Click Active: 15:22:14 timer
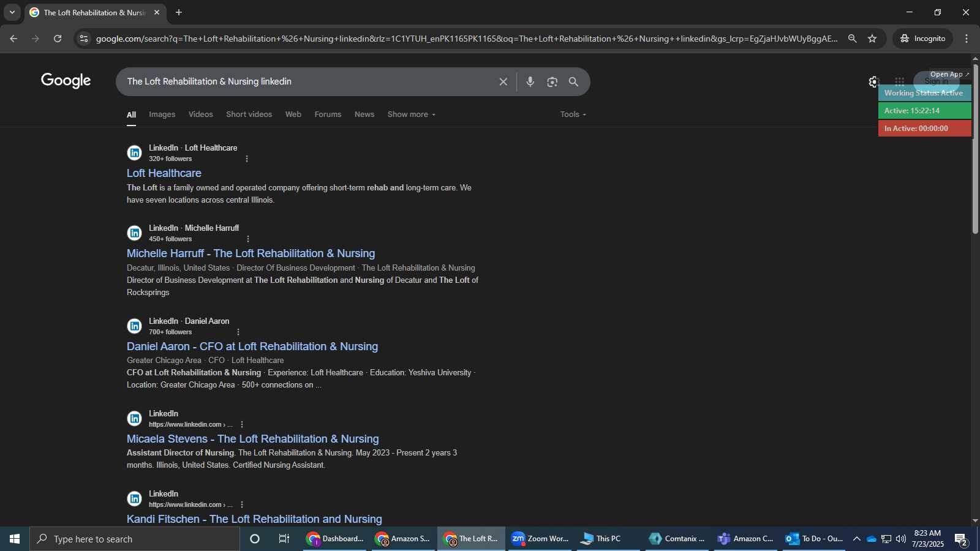The image size is (980, 551). (924, 111)
